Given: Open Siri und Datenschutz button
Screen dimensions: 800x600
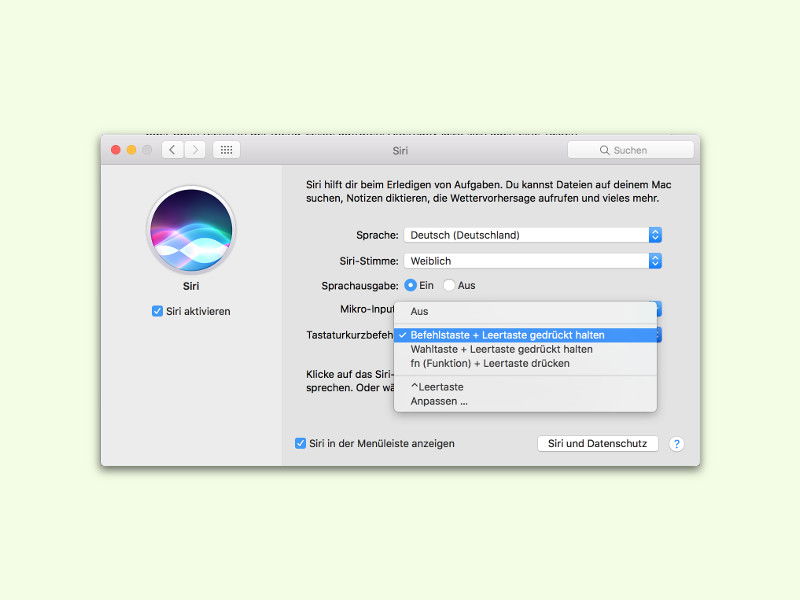Looking at the screenshot, I should [597, 443].
